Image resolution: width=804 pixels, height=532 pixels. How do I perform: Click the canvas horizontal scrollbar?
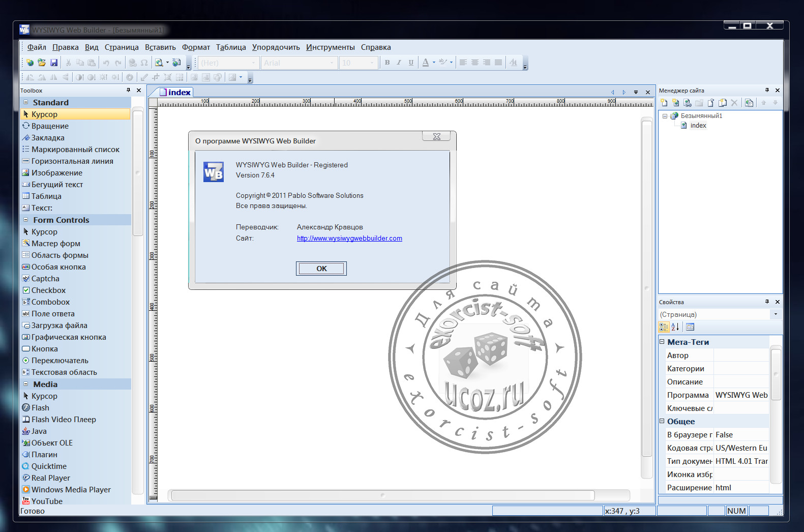382,495
